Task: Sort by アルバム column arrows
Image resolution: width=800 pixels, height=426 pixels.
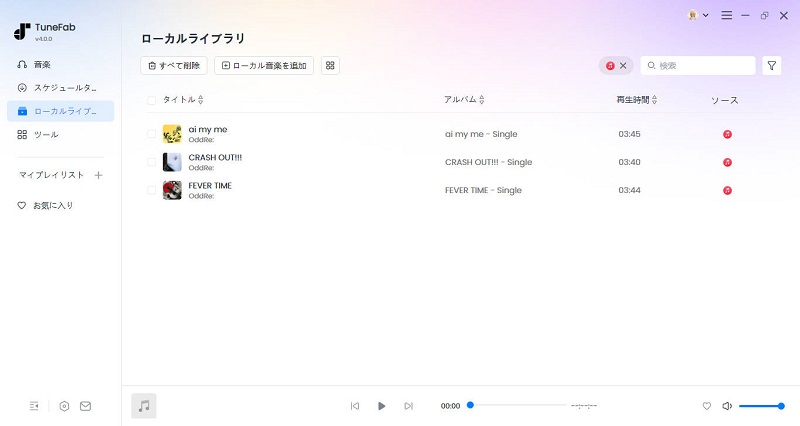Action: click(x=482, y=100)
